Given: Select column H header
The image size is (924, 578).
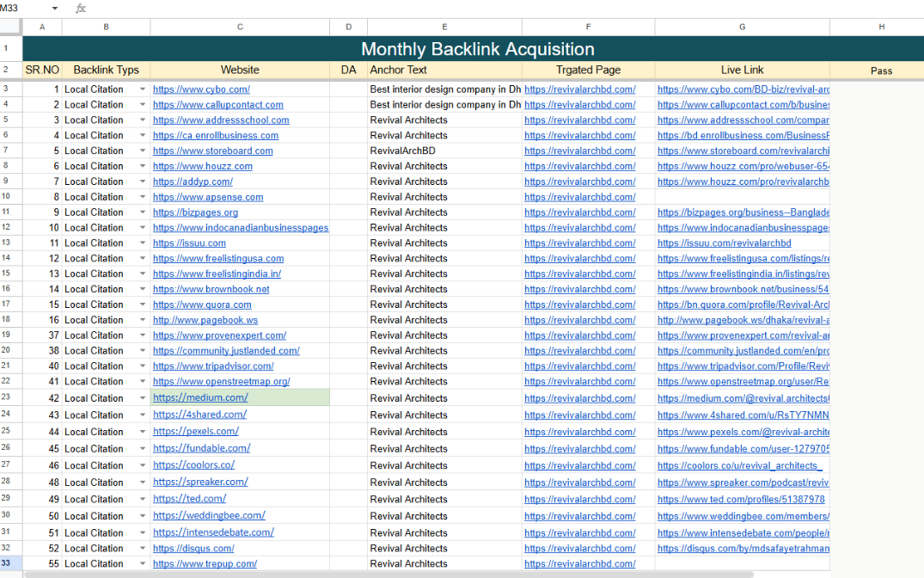Looking at the screenshot, I should (x=881, y=28).
